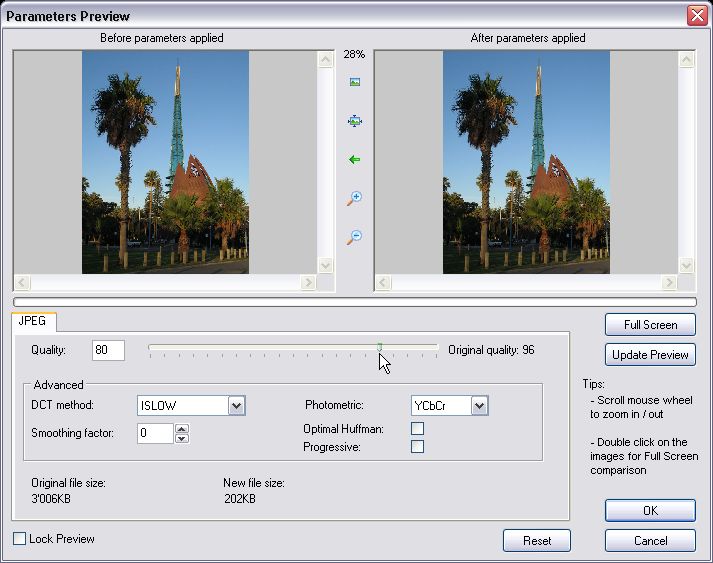Click the 'Original quality: 96' text
The height and width of the screenshot is (563, 713).
(x=492, y=350)
